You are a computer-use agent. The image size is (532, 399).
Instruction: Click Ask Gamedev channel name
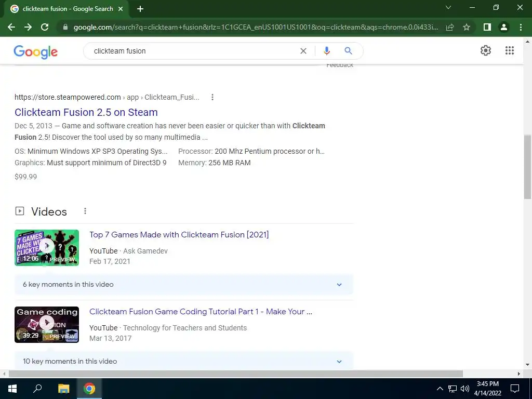pos(145,251)
